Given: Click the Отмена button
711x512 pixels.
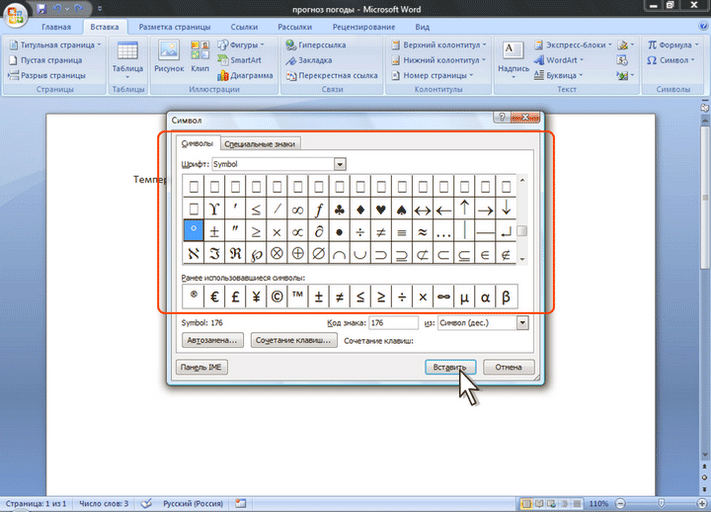Looking at the screenshot, I should point(508,367).
